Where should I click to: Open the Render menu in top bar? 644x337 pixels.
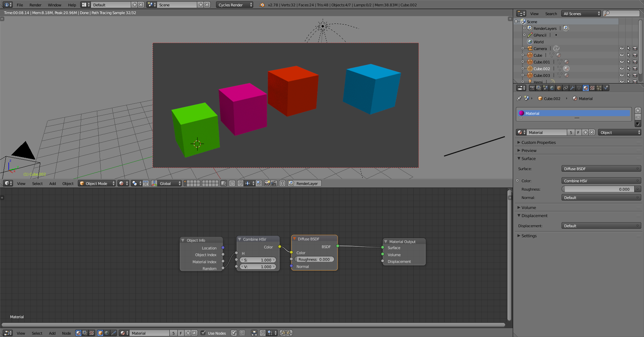pos(35,5)
